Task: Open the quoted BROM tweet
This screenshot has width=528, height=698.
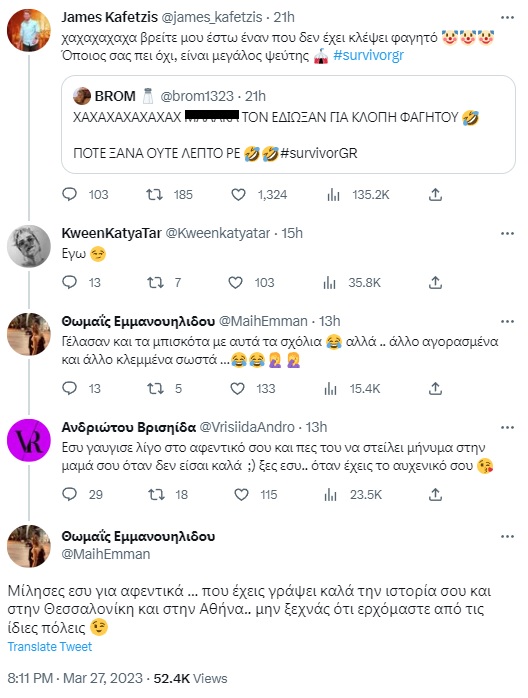Action: (x=288, y=125)
